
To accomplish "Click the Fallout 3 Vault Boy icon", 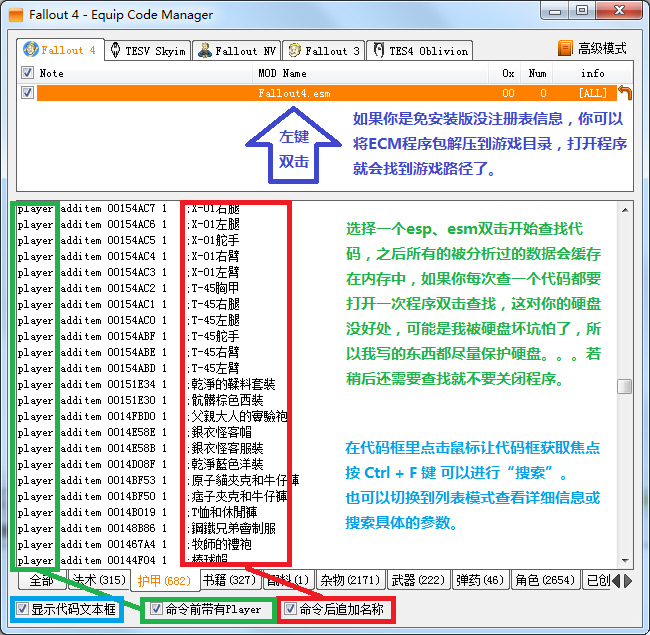I will pos(294,51).
